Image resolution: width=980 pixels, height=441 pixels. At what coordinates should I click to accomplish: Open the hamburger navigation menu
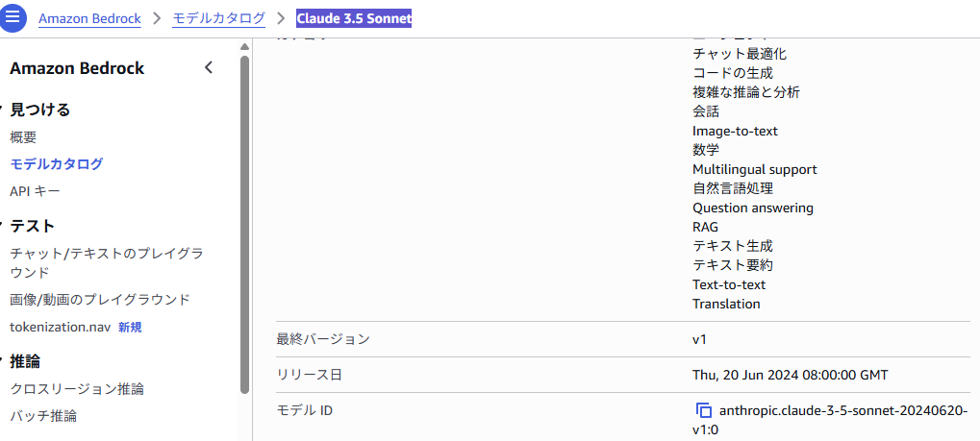13,19
